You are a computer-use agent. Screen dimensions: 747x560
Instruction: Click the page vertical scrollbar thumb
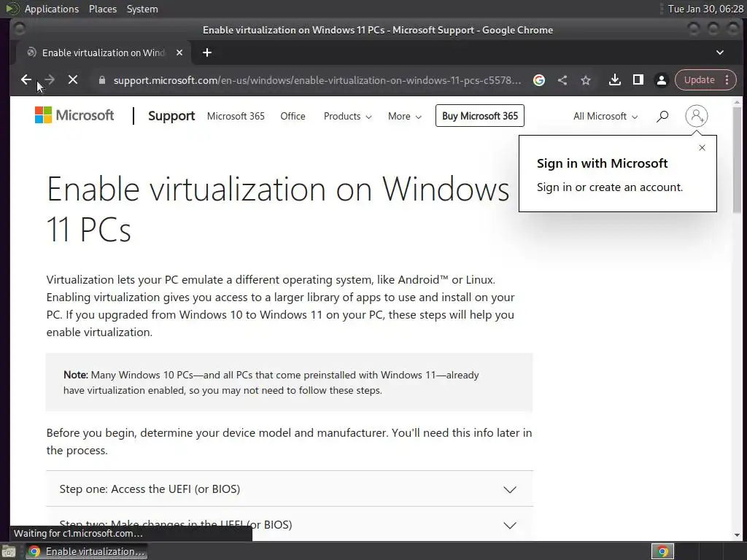pyautogui.click(x=737, y=160)
